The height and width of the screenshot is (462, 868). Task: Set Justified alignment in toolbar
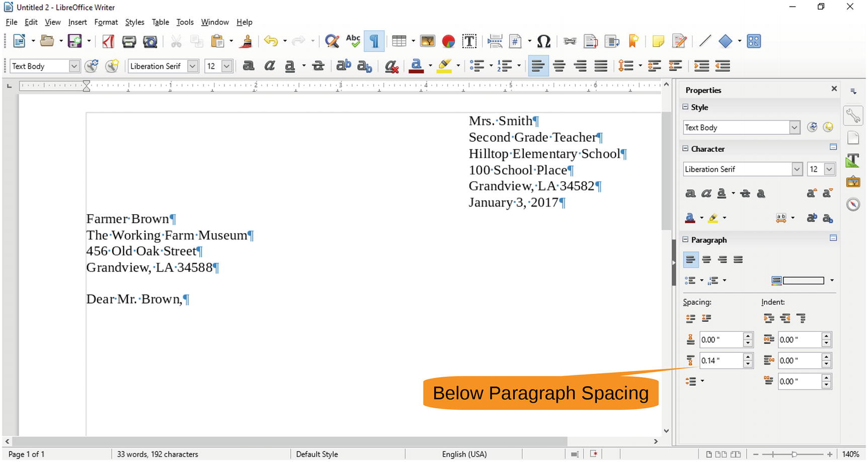click(601, 66)
